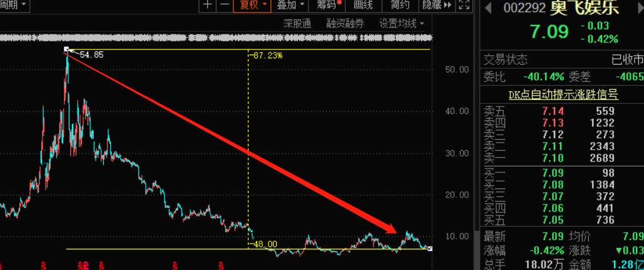Click the -87.23% decline measurement label
Screen dimensions: 644x270
point(266,55)
